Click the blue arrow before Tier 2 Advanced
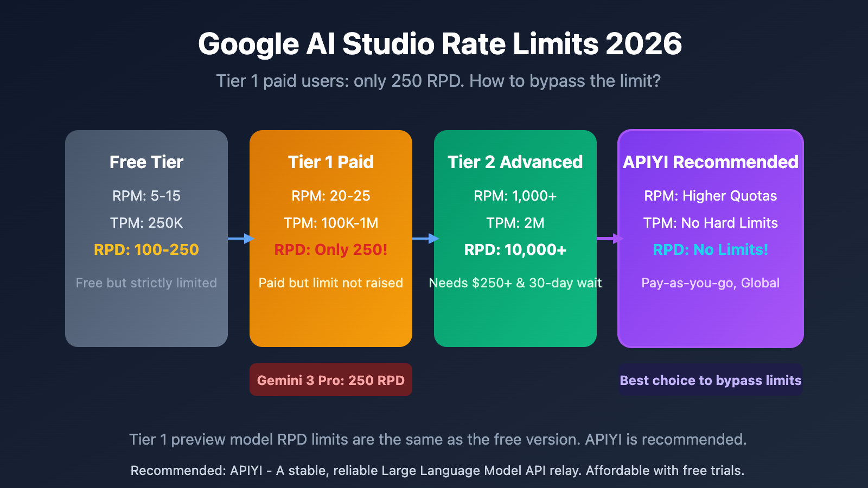Screen dimensions: 868x488 pos(425,239)
